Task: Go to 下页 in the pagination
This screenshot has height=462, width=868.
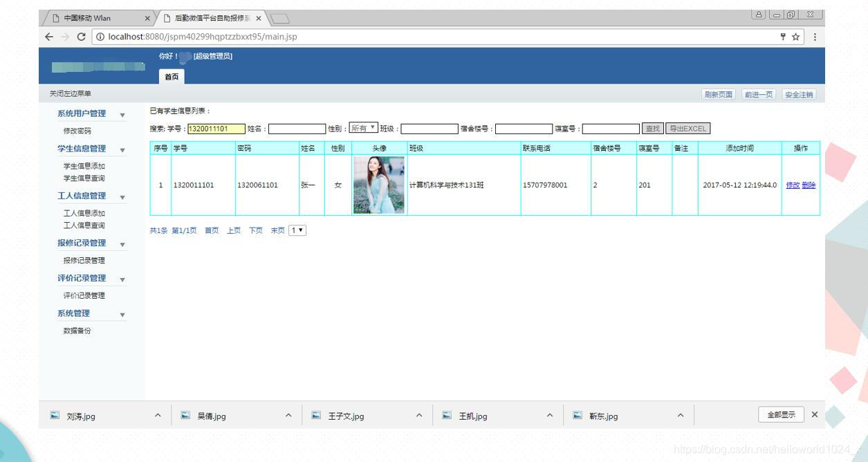Action: 256,231
